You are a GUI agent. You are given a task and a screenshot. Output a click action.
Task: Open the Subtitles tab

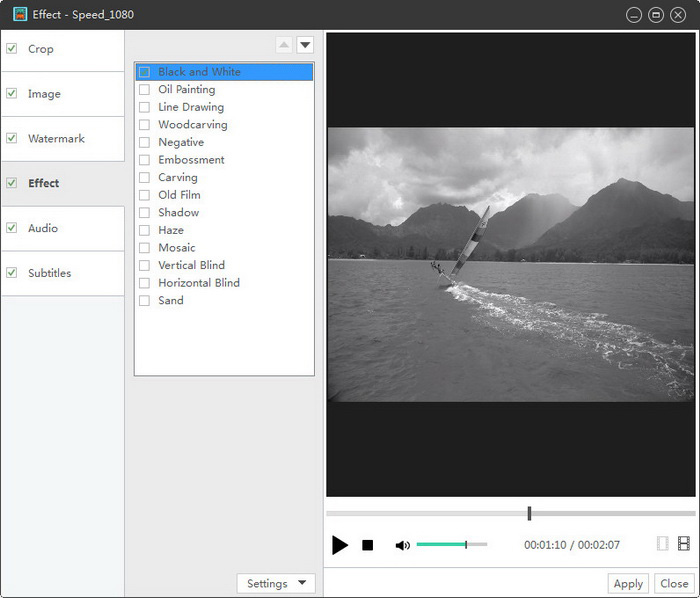pyautogui.click(x=63, y=273)
